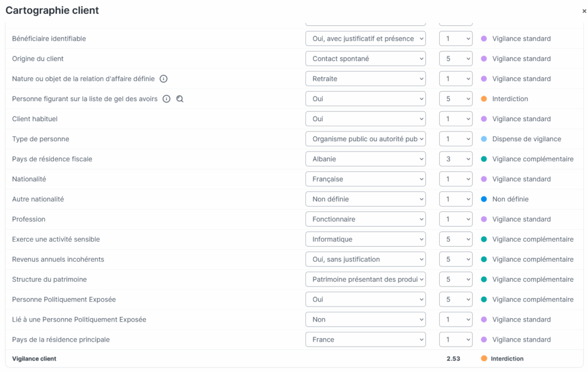Click the Vigilance client total score 2.53
Viewport: 588px width, 372px height.
pos(453,359)
